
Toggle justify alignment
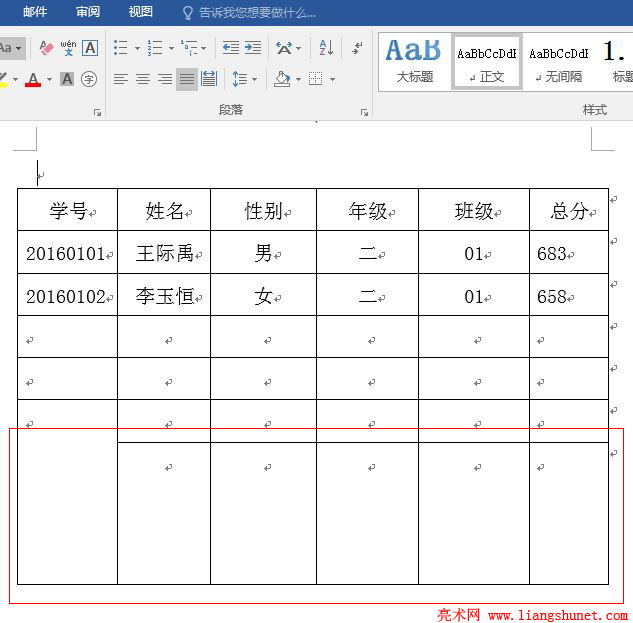[x=187, y=79]
